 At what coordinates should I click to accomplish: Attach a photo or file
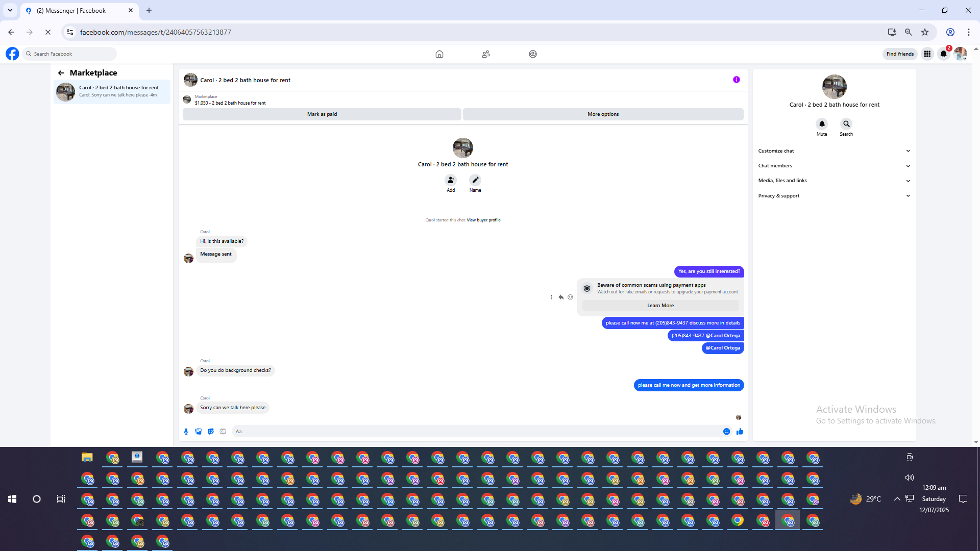(x=199, y=432)
